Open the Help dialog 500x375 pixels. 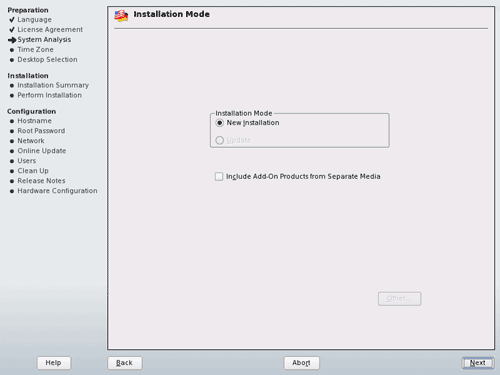coord(54,363)
